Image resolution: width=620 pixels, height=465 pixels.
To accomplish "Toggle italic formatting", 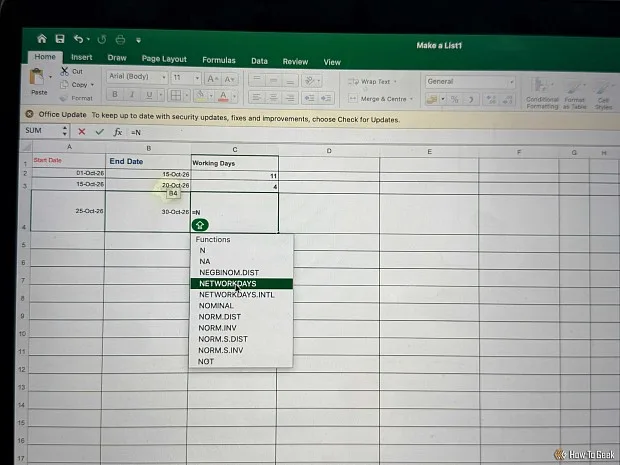I will 132,95.
